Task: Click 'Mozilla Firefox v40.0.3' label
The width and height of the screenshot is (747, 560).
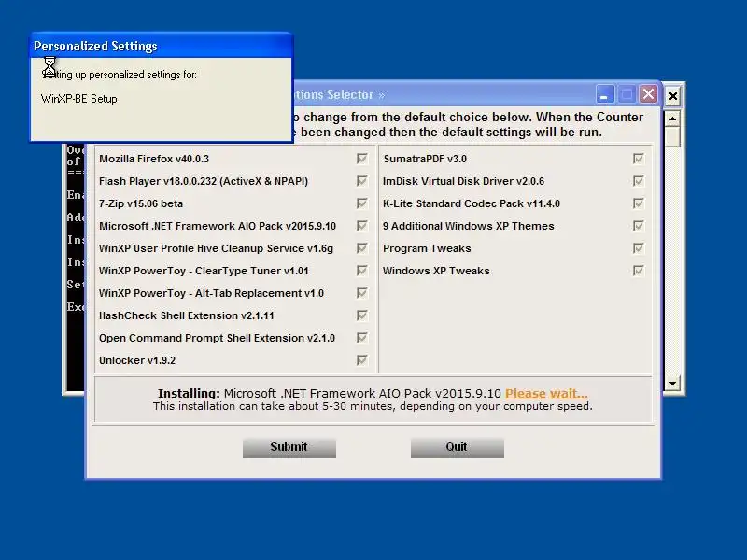Action: pos(154,159)
